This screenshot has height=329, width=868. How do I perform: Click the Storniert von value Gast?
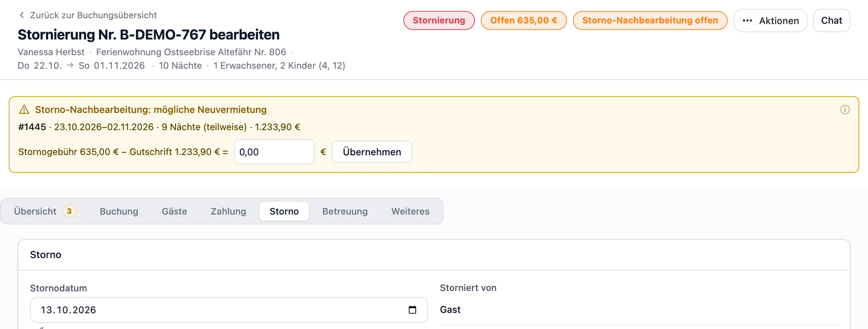coord(450,310)
